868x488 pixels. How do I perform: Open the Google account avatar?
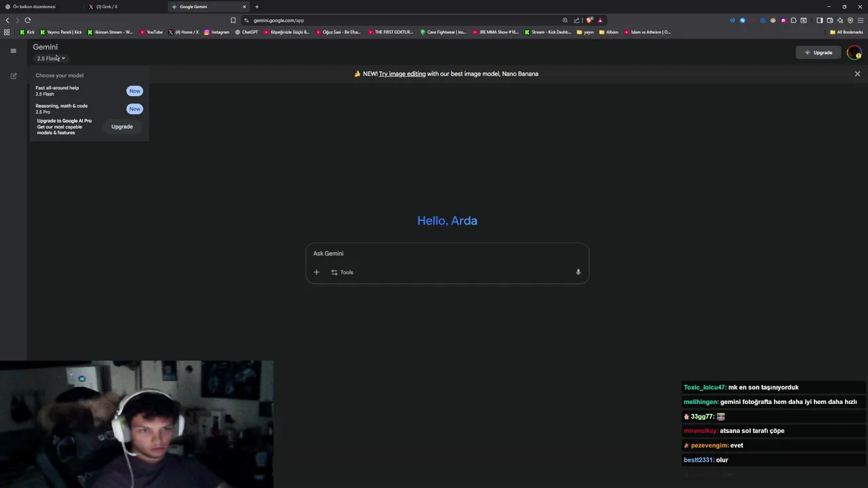coord(854,52)
